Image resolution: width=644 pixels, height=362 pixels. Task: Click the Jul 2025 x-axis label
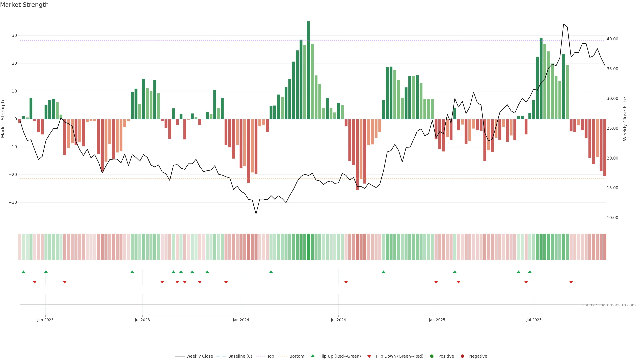534,320
